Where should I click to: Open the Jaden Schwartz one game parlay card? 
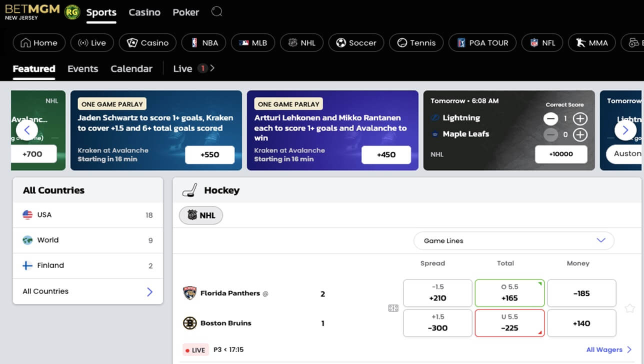click(x=156, y=130)
